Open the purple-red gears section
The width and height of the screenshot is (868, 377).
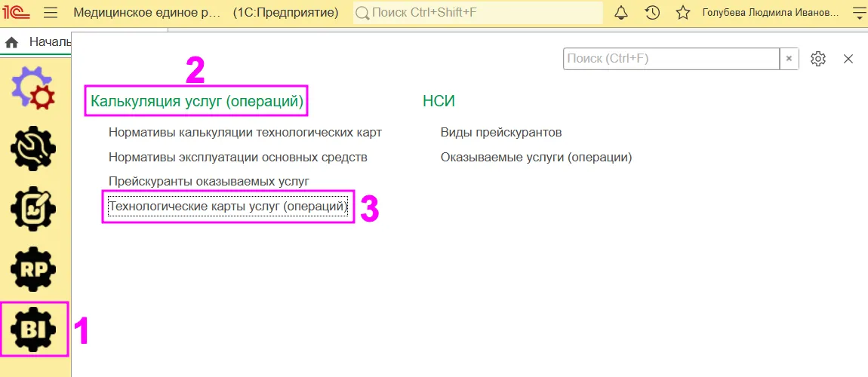point(34,89)
